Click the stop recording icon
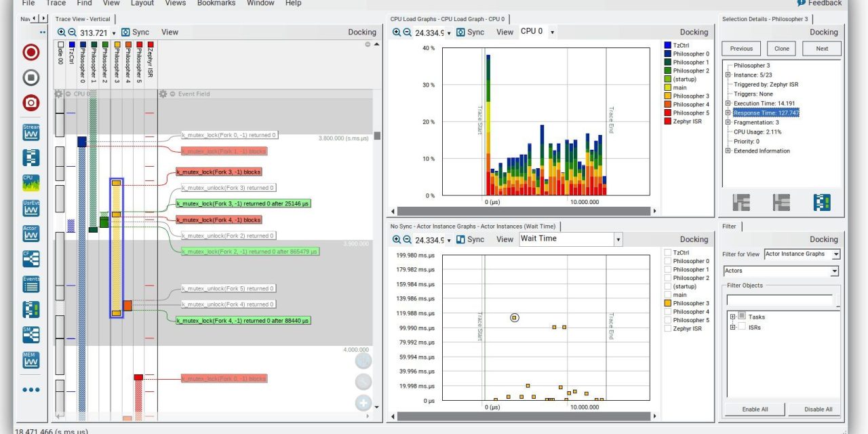The height and width of the screenshot is (434, 868). [30, 77]
